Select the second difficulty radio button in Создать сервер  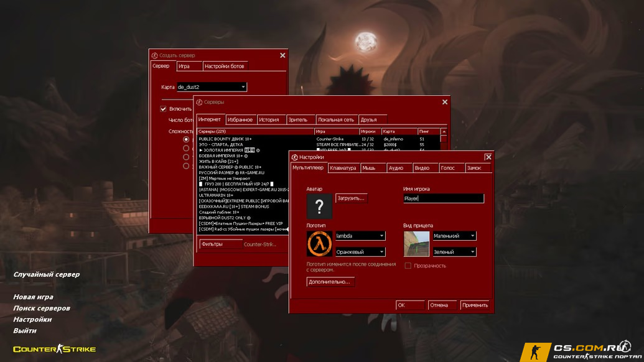(186, 148)
